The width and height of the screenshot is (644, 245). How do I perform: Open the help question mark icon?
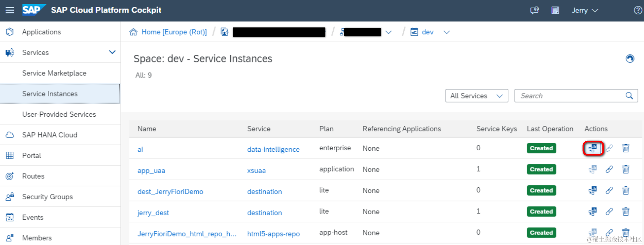point(637,10)
